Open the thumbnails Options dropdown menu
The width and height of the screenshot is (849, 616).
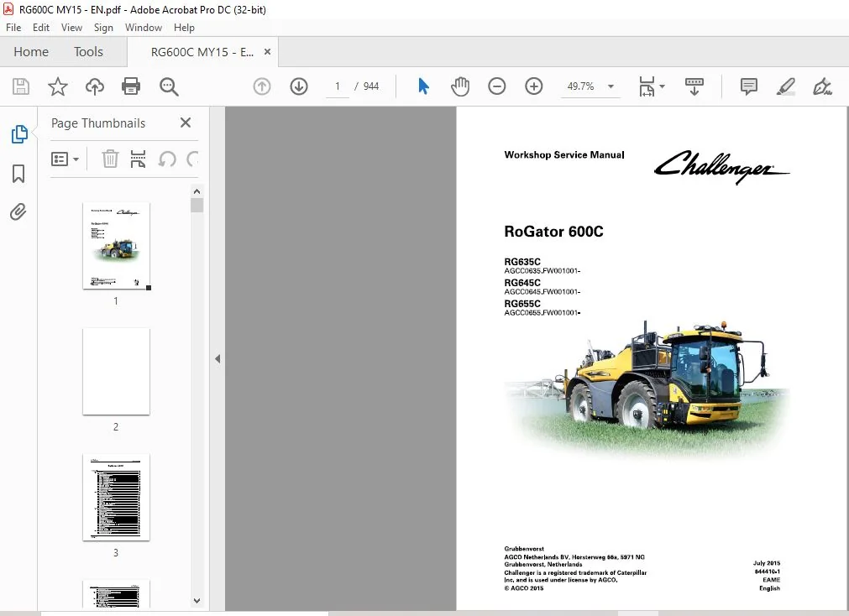(65, 159)
